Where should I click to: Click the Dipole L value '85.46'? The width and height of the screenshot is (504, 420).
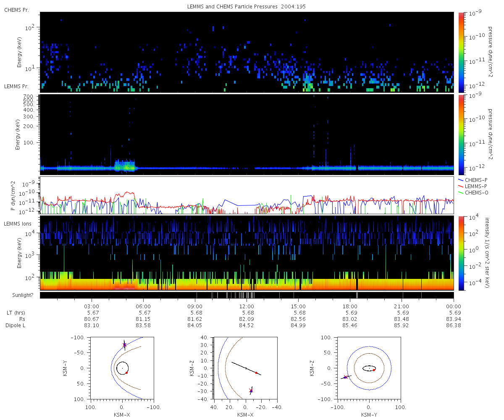(x=350, y=326)
